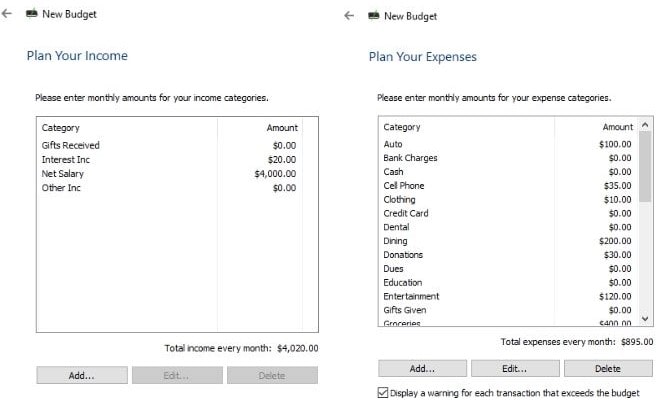Click Category header in income list

coord(61,128)
